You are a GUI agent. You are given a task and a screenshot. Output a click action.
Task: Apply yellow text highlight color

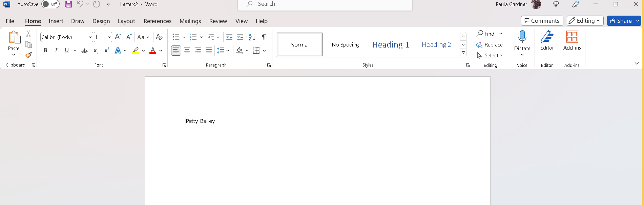(x=136, y=51)
